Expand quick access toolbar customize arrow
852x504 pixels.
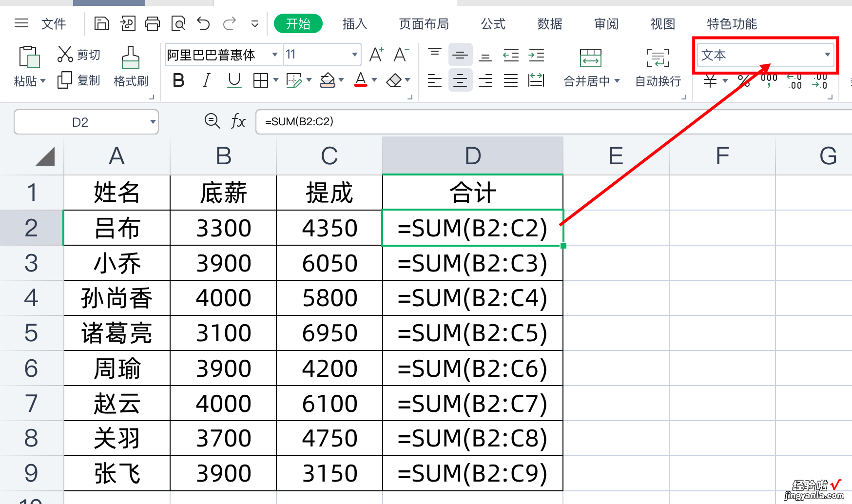point(254,23)
